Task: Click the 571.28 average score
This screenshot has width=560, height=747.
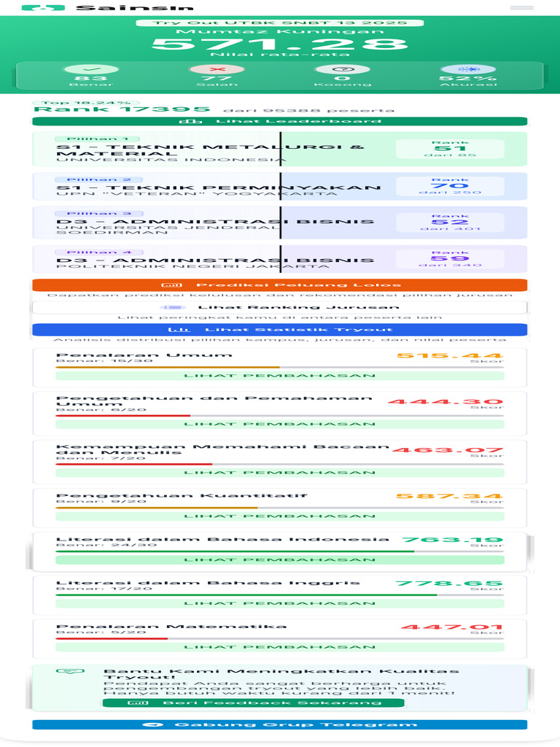Action: 279,44
